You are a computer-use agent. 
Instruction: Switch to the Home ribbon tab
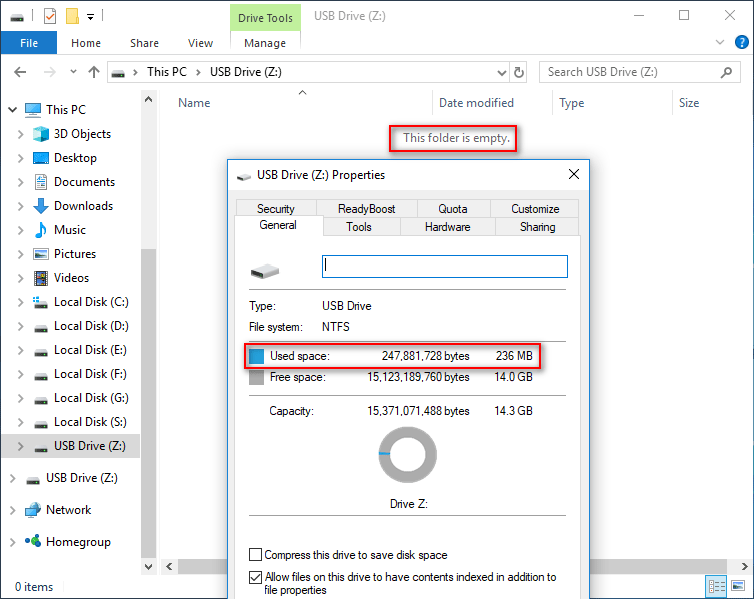[86, 43]
